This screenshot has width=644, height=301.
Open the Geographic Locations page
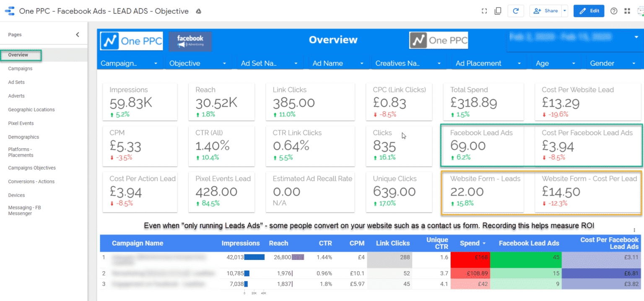(31, 110)
